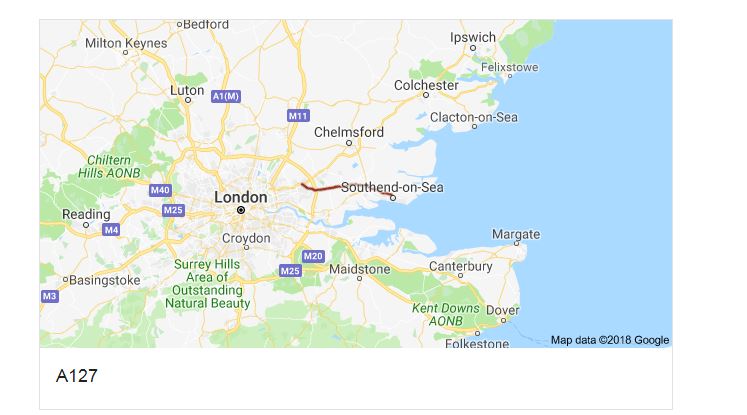Click the M11 motorway shield
The height and width of the screenshot is (415, 747).
299,116
